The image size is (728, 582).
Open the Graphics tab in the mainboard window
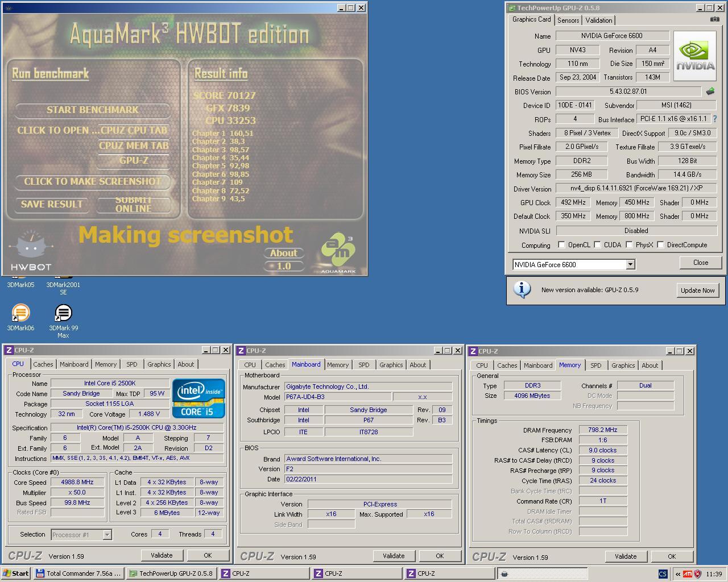391,365
